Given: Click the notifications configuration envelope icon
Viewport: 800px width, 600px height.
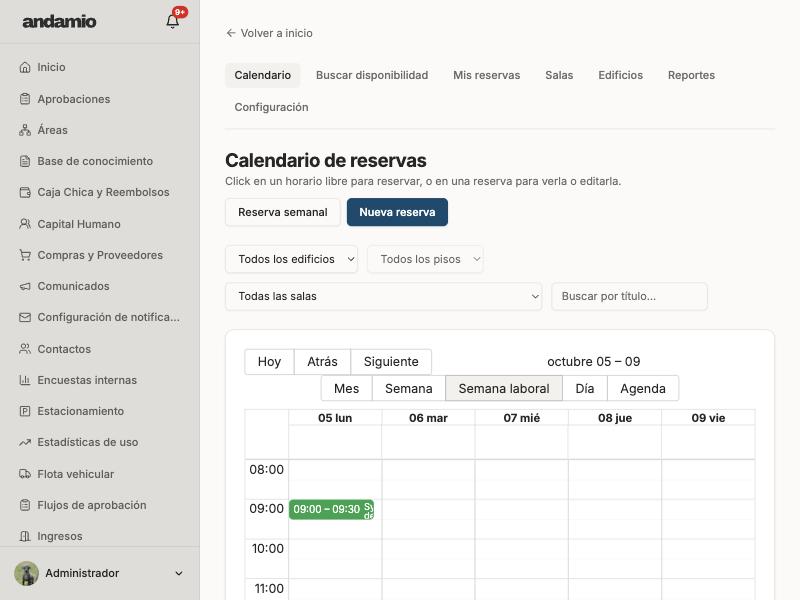Looking at the screenshot, I should [x=24, y=317].
